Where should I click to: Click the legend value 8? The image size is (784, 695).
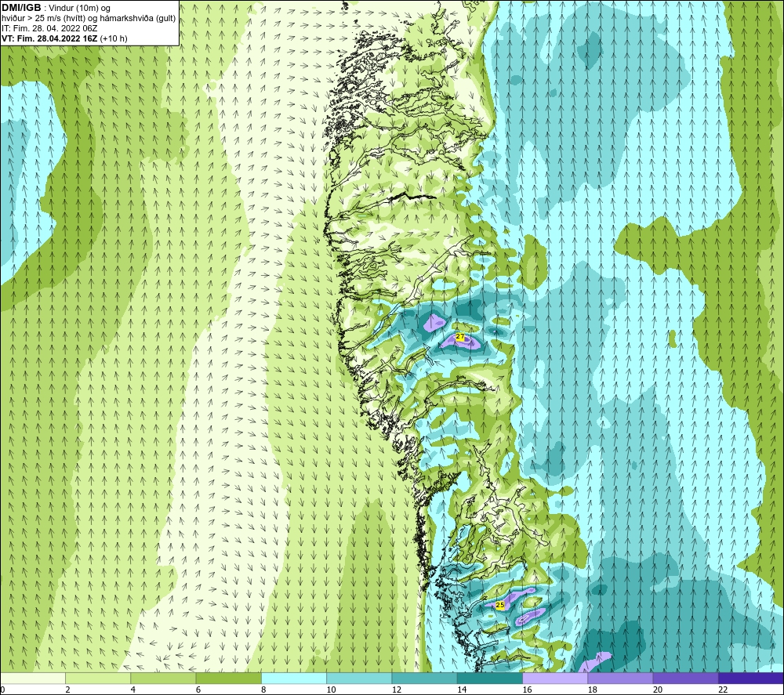(263, 690)
